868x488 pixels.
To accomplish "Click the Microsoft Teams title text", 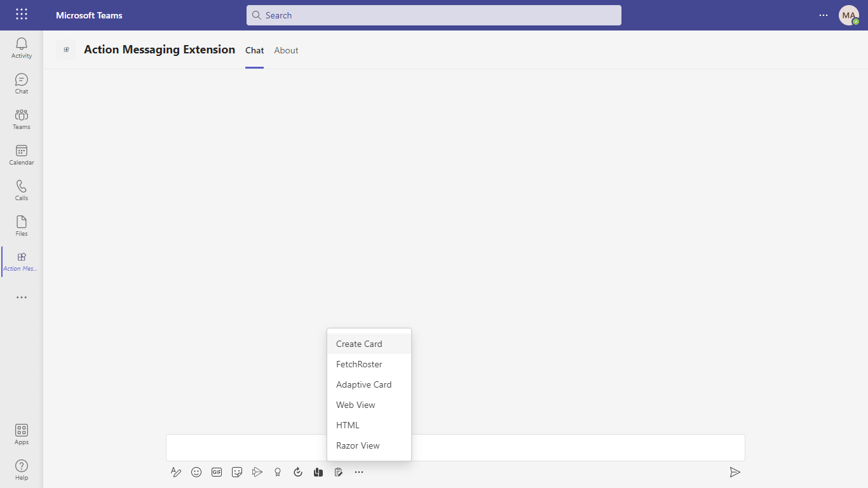I will click(x=89, y=15).
